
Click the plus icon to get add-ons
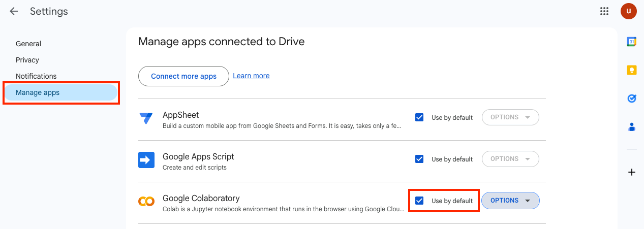pyautogui.click(x=632, y=172)
